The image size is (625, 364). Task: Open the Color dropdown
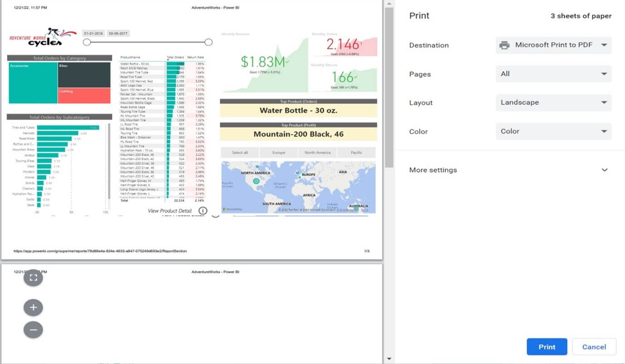pos(554,131)
